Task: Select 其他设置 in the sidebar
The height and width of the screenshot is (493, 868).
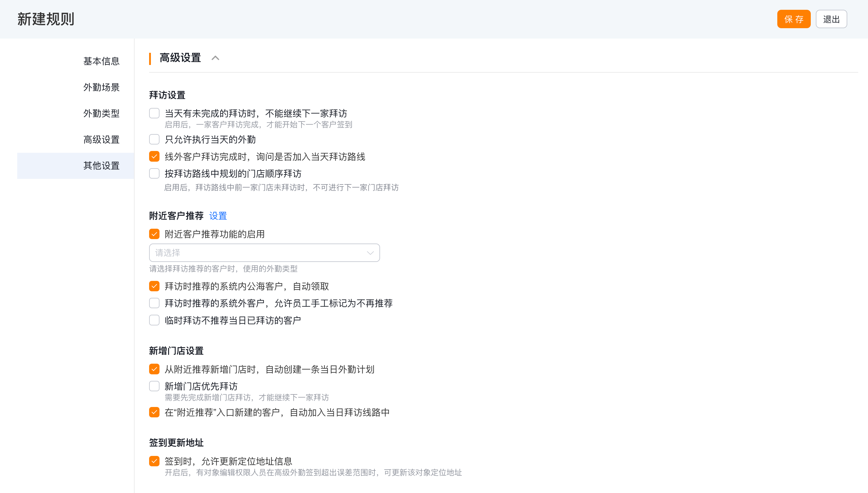Action: click(x=76, y=166)
